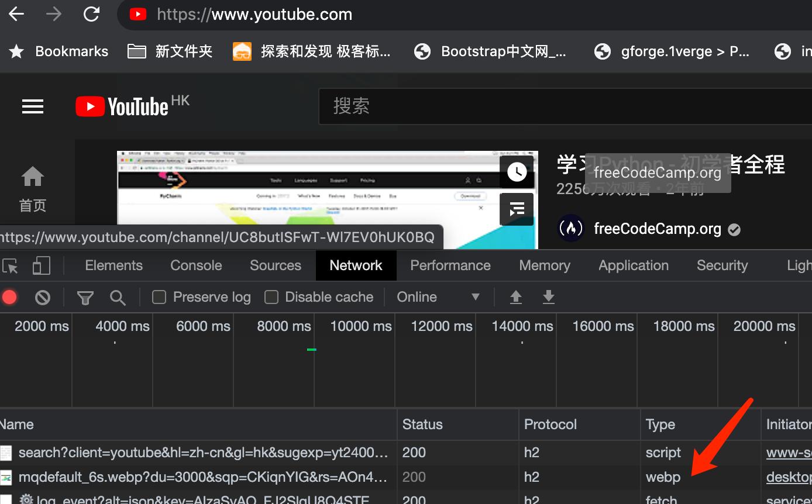Open the Online throttling dropdown
The image size is (812, 504).
coord(440,297)
